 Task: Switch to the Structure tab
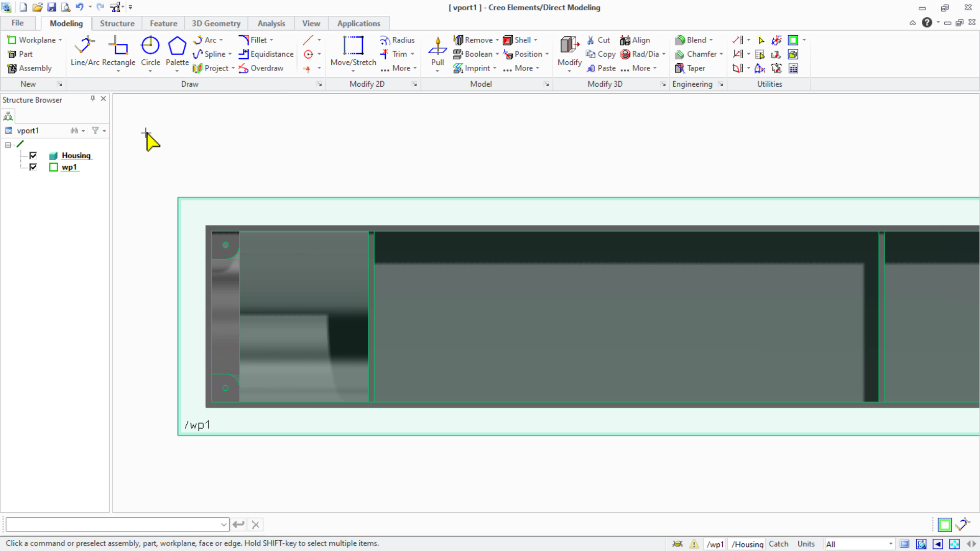point(117,23)
